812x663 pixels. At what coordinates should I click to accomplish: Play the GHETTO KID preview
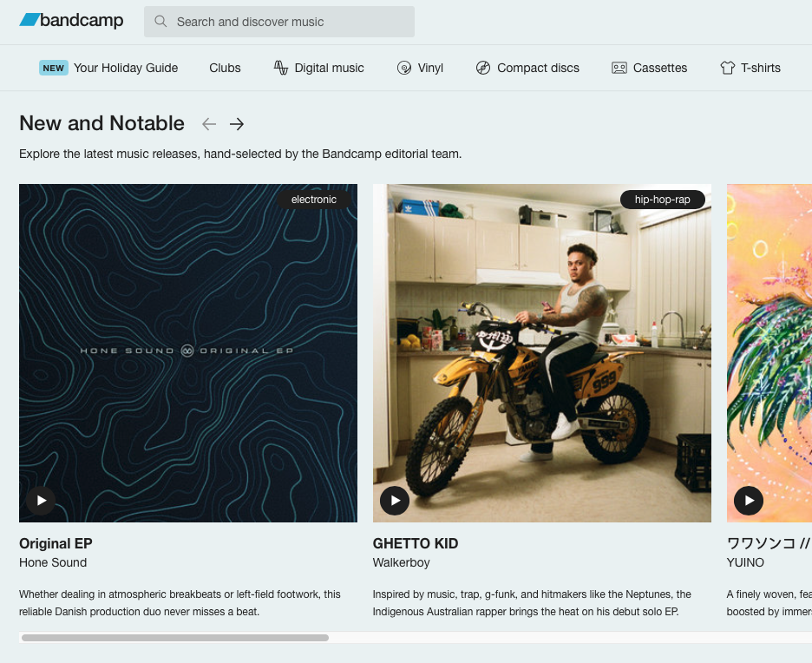395,500
